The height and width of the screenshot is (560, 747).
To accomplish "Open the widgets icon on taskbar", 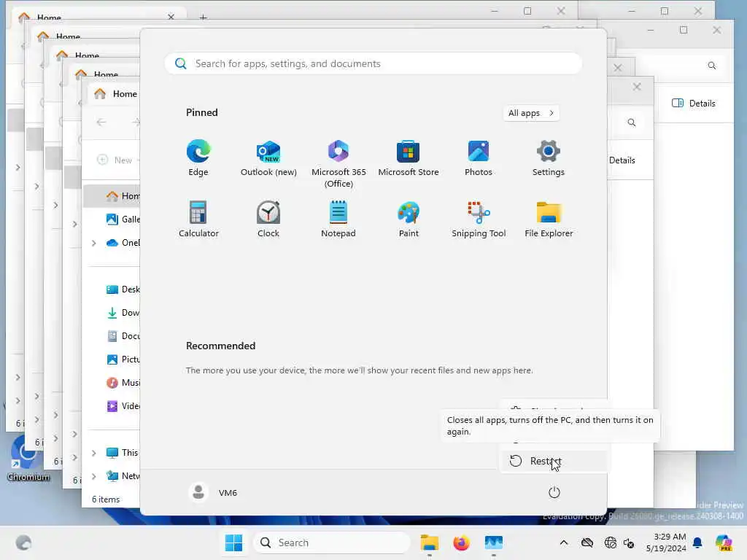I will click(x=24, y=542).
